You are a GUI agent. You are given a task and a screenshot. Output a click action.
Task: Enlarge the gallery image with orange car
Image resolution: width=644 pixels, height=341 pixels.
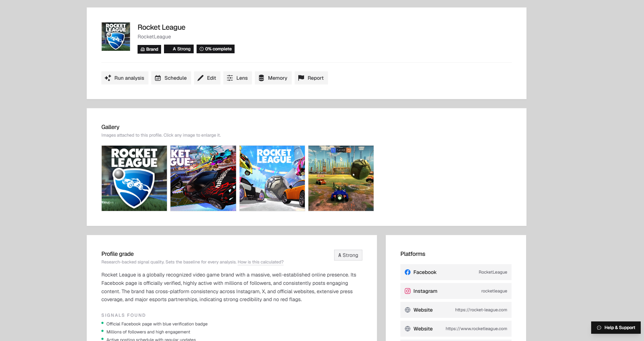(x=272, y=178)
